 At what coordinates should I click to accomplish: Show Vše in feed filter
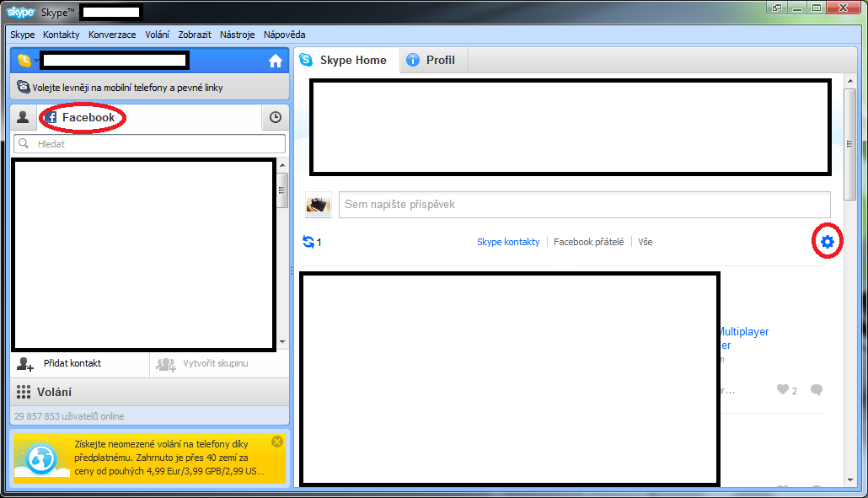coord(645,242)
